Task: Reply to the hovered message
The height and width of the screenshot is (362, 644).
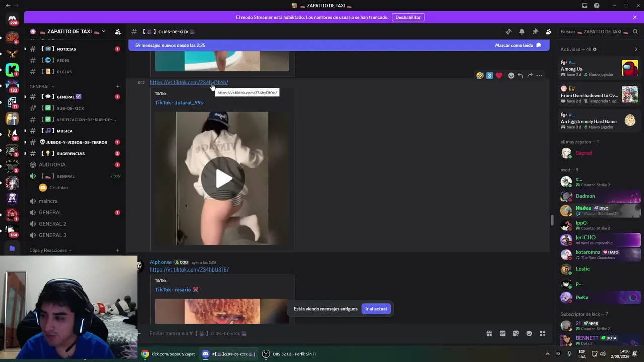Action: 520,76
